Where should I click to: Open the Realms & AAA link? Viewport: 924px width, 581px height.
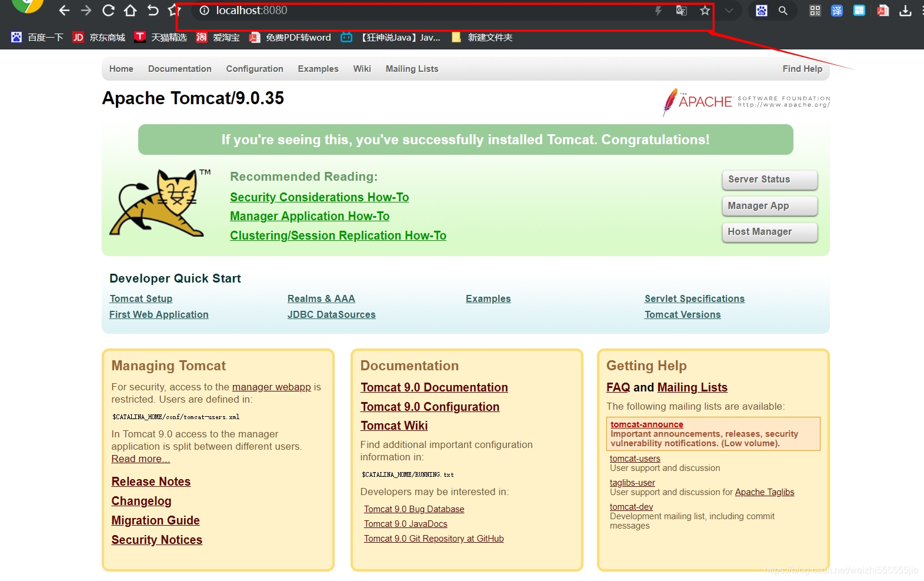point(321,298)
